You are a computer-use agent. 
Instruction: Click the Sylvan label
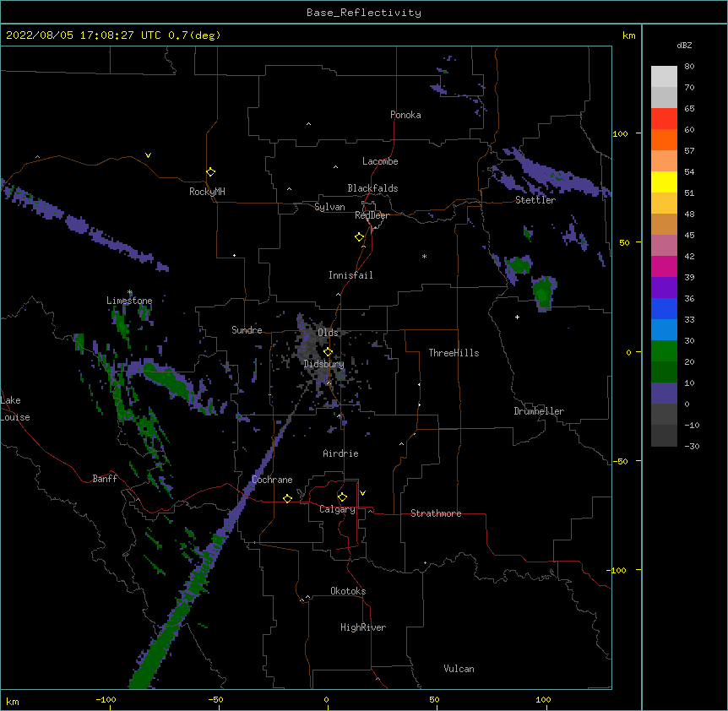(329, 207)
